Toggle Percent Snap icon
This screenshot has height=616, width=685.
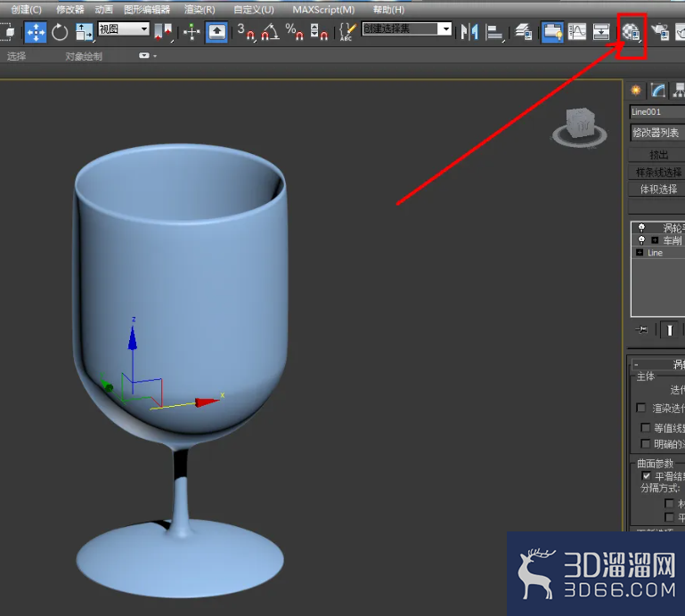294,32
